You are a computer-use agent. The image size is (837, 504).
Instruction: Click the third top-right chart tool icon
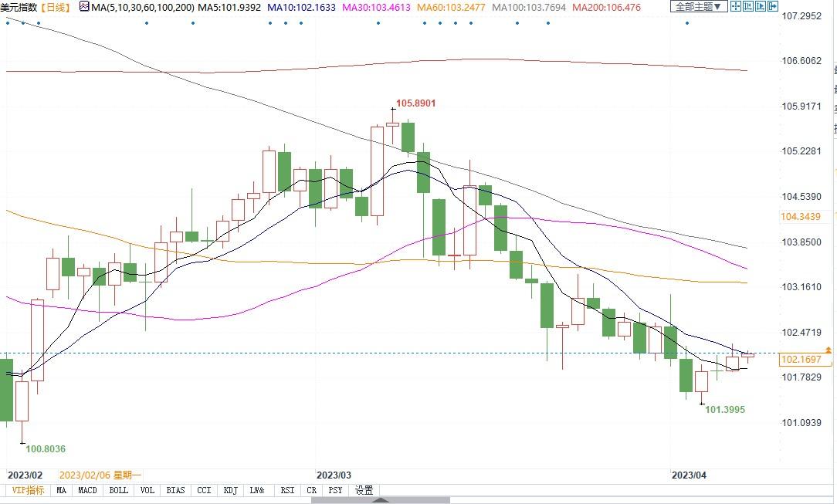[x=759, y=6]
